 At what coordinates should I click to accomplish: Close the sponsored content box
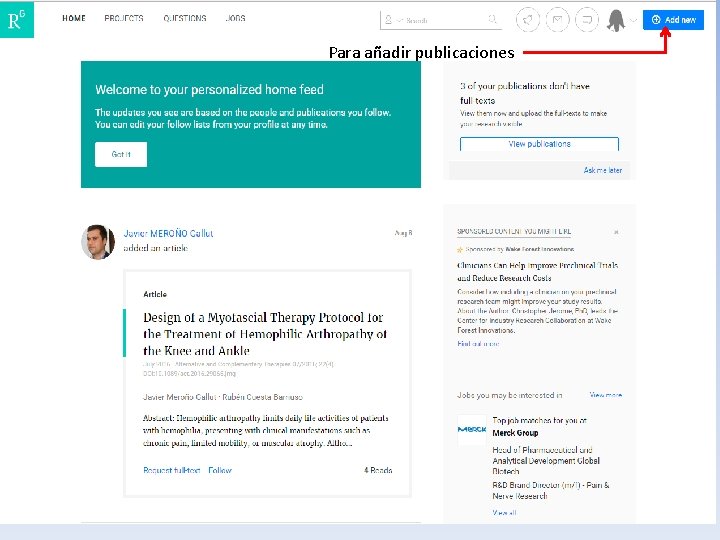(616, 232)
